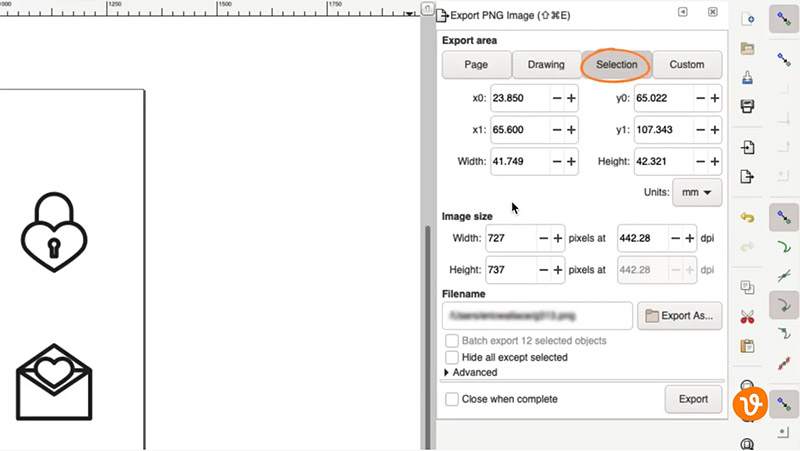
Task: Cut selection with the scissors icon
Action: pos(747,317)
